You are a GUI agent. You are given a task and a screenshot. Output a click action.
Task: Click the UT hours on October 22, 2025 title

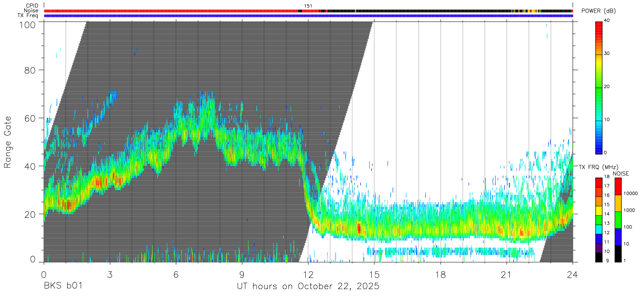308,287
